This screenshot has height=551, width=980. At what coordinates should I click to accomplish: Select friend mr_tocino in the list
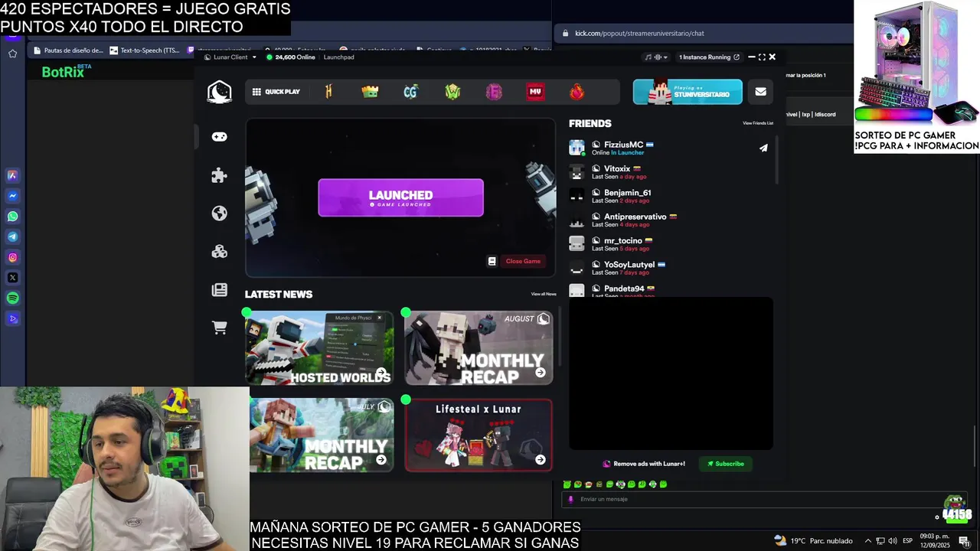[670, 244]
